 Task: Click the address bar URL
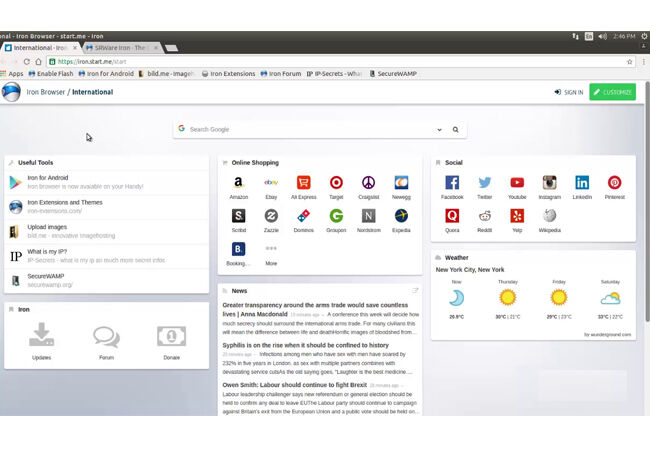pos(92,62)
